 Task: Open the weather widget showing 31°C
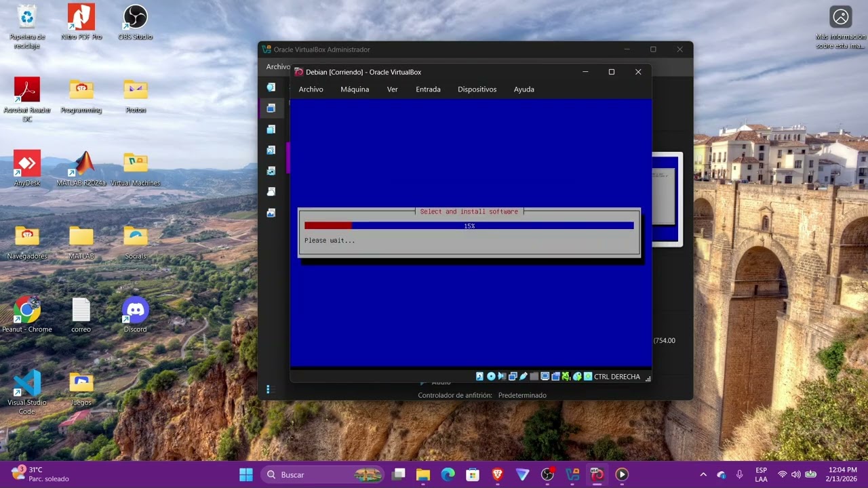(41, 474)
